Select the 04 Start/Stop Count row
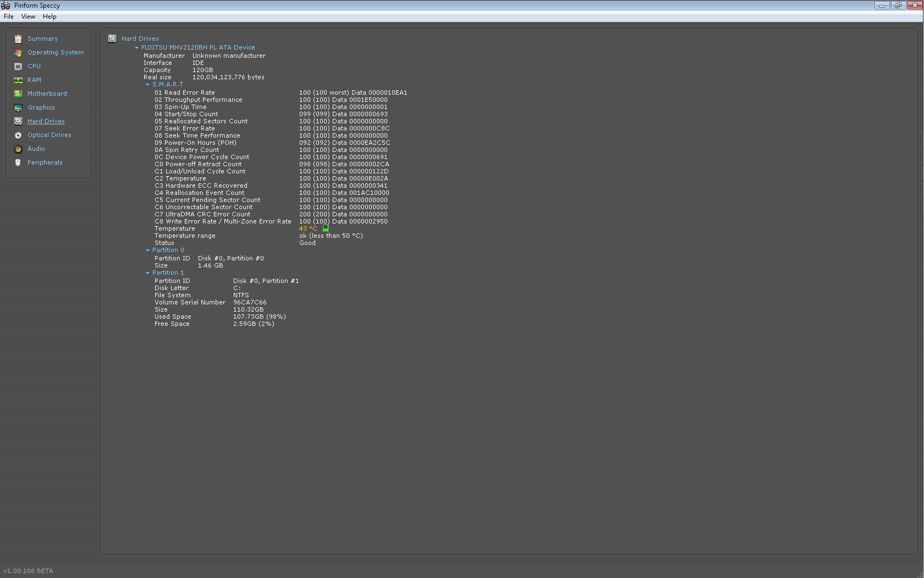Viewport: 924px width, 578px height. point(271,114)
